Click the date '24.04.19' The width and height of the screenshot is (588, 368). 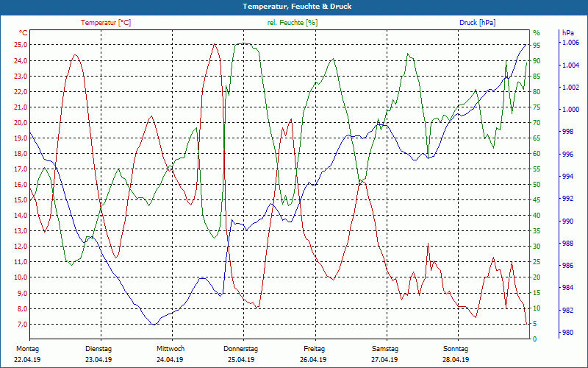170,360
